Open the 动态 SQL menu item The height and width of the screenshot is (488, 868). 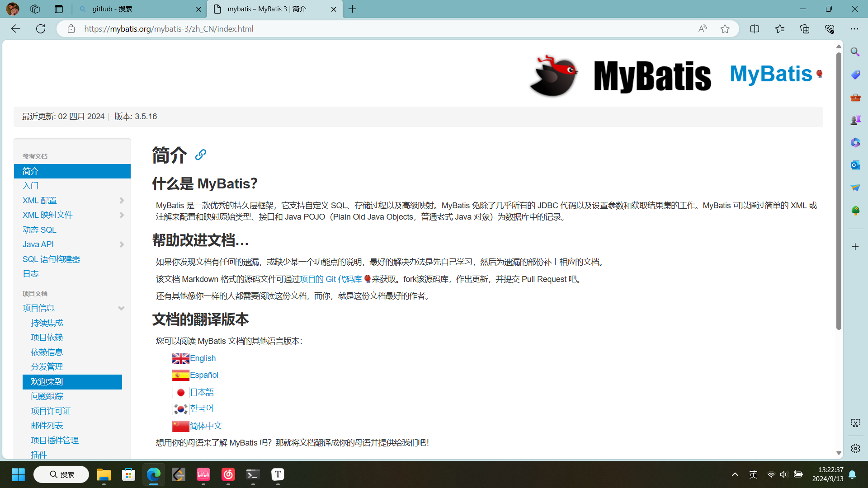pyautogui.click(x=39, y=230)
